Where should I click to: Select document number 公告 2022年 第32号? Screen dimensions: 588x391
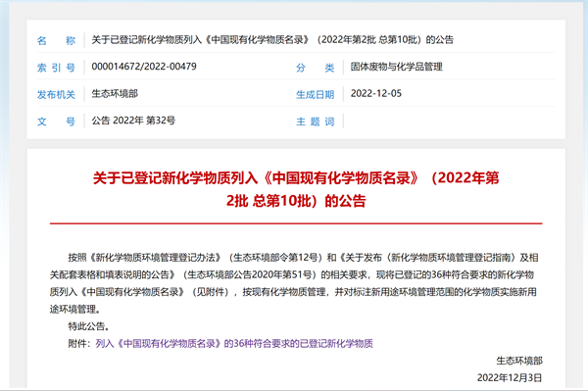coord(133,121)
